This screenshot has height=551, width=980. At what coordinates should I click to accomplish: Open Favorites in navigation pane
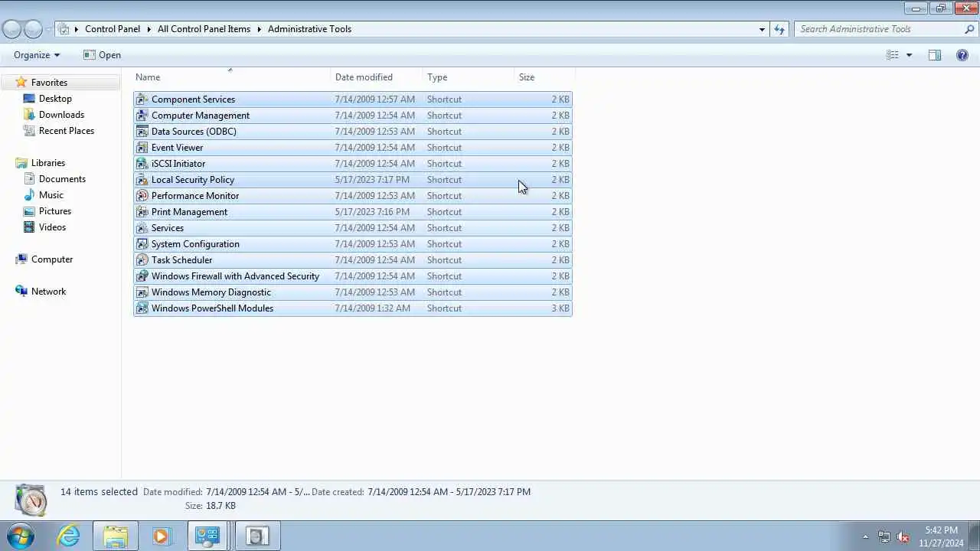coord(49,83)
